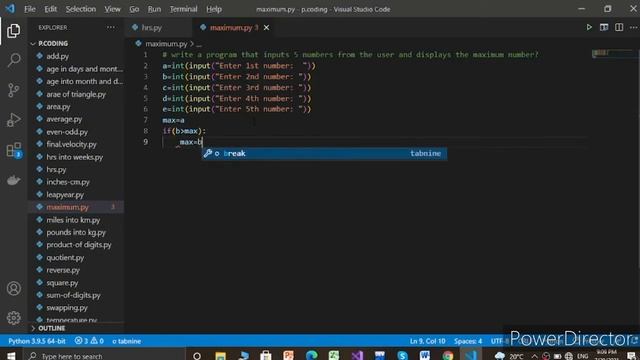Open the Manage gear icon
The height and width of the screenshot is (360, 640).
(13, 318)
